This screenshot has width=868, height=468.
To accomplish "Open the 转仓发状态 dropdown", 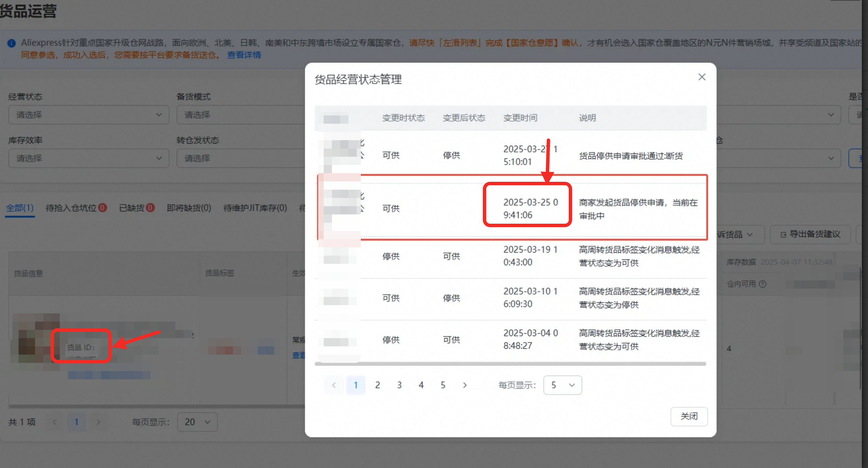I will click(241, 158).
